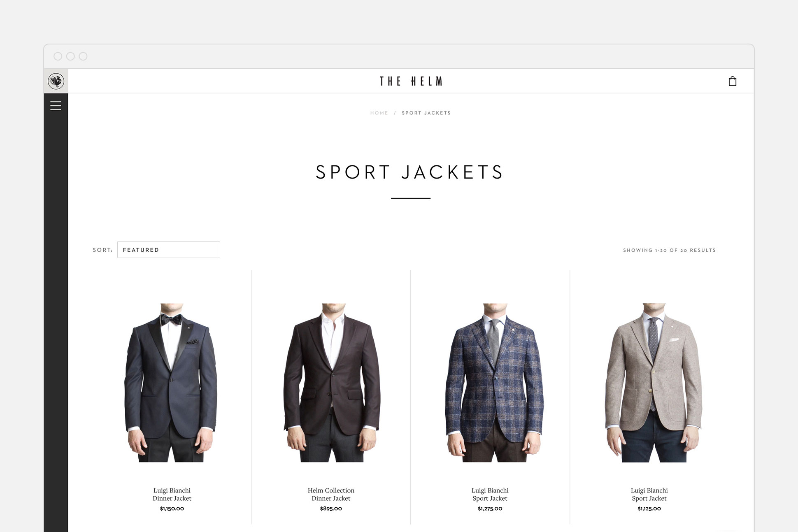Open Luigi Bianchi Dinner Jacket title link
This screenshot has width=798, height=532.
(172, 494)
